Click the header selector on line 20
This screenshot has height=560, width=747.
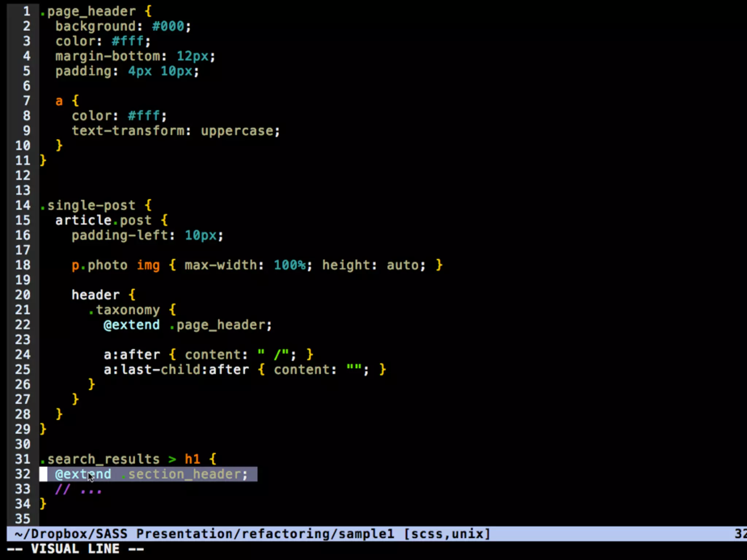pos(96,295)
